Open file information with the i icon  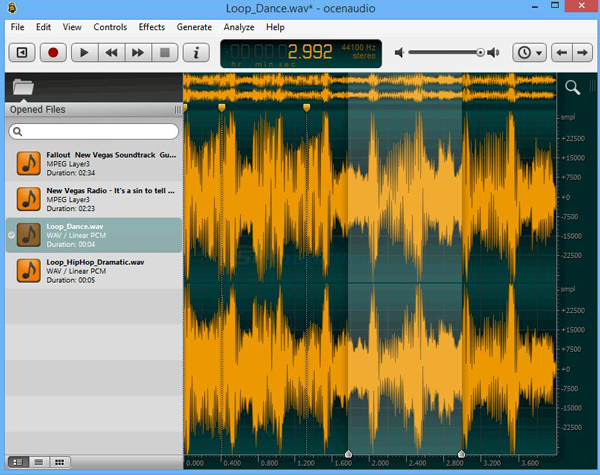click(197, 52)
